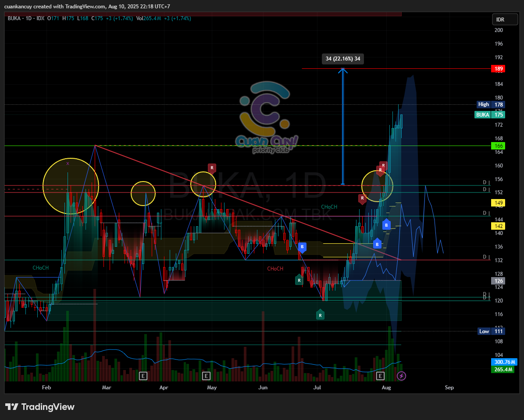This screenshot has width=524, height=420.
Task: Click the green 166 price label
Action: pos(498,146)
